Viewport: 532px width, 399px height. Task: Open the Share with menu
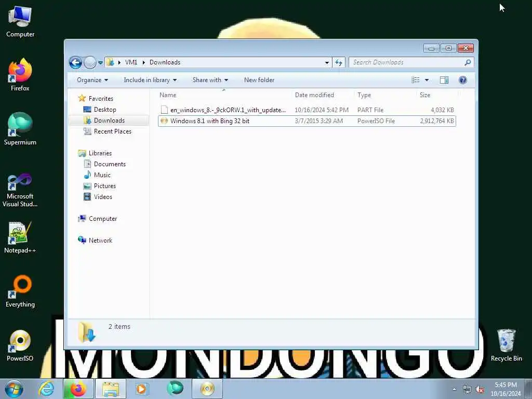pos(210,80)
